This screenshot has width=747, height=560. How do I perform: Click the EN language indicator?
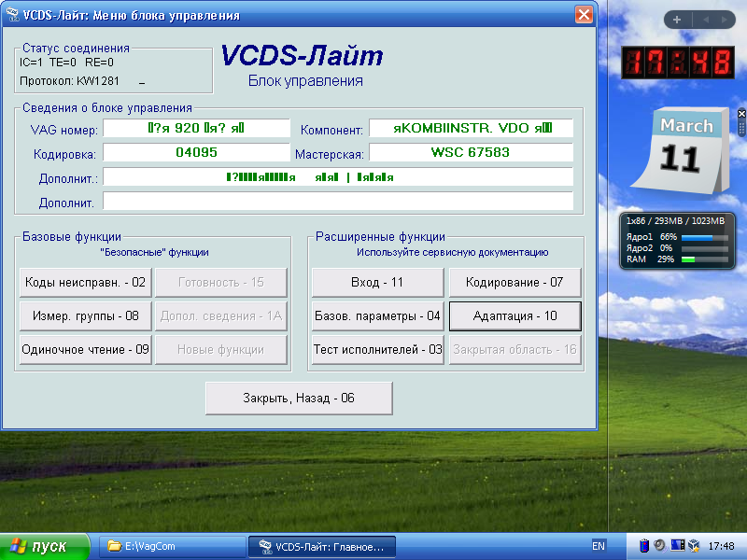[x=599, y=546]
